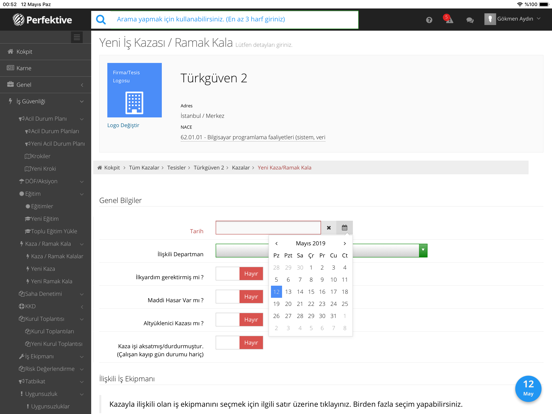Collapse the İş Güvenliği sidebar section
This screenshot has width=552, height=414.
45,101
